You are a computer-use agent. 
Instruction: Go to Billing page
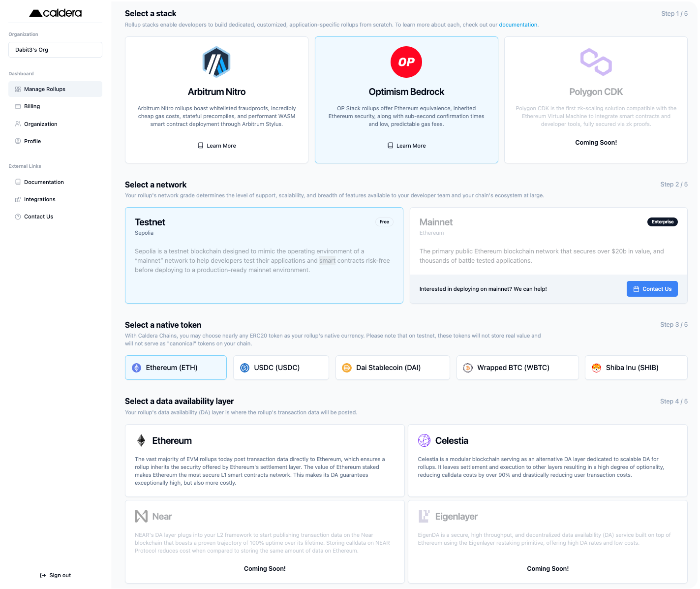click(55, 106)
